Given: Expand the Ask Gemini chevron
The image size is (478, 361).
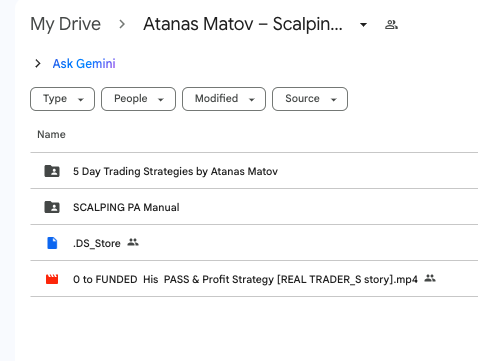Looking at the screenshot, I should click(38, 63).
